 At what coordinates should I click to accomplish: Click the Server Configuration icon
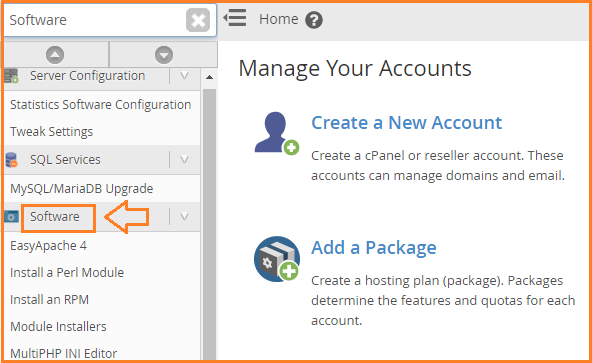pyautogui.click(x=11, y=76)
